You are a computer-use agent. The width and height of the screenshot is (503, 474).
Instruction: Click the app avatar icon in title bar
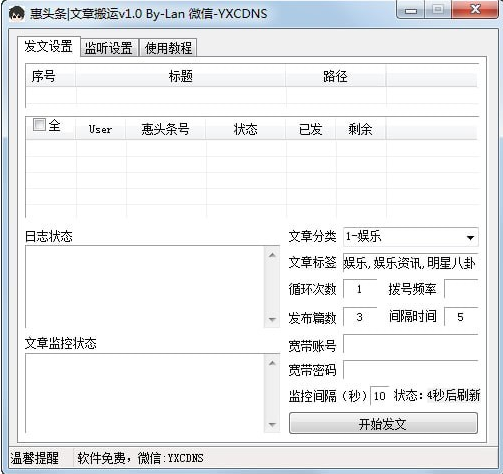coord(16,14)
